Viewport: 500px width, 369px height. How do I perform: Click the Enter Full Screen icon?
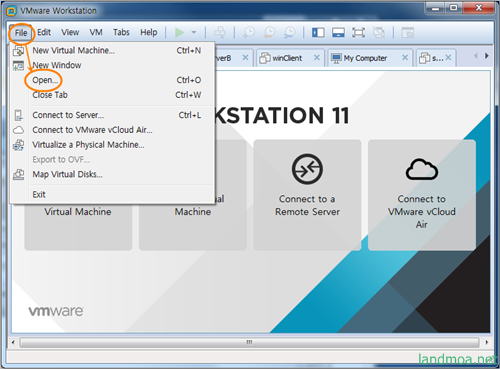coord(358,32)
